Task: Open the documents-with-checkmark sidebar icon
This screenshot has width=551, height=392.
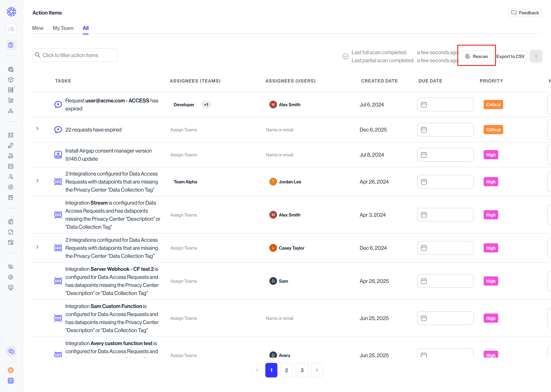Action: point(11,222)
